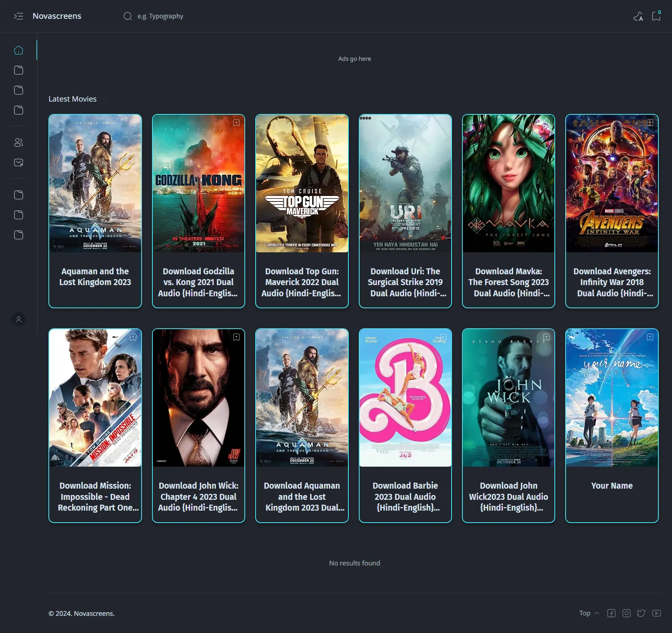Open the bookmarks list showing 0
Image resolution: width=672 pixels, height=633 pixels.
click(x=656, y=16)
